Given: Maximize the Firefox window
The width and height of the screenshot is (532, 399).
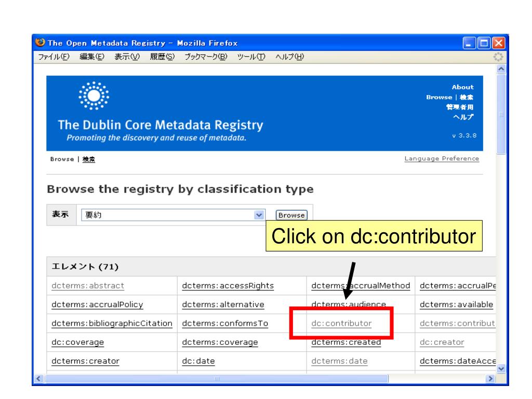Looking at the screenshot, I should 484,43.
